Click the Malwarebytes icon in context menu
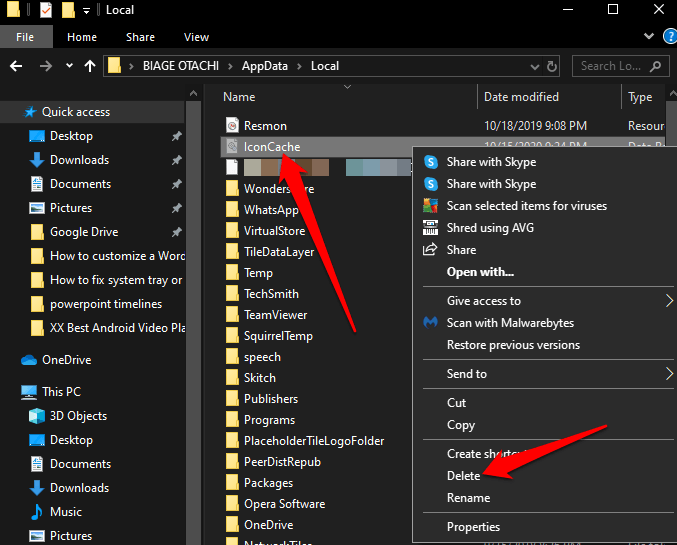 431,323
